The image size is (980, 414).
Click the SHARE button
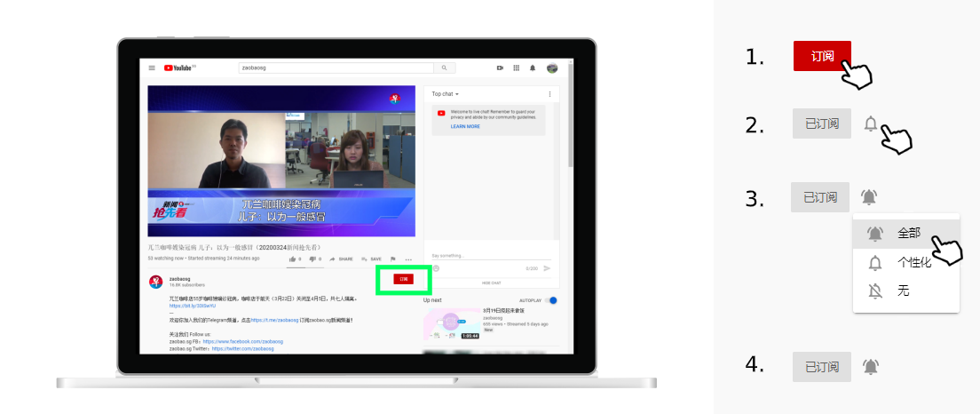coord(341,259)
